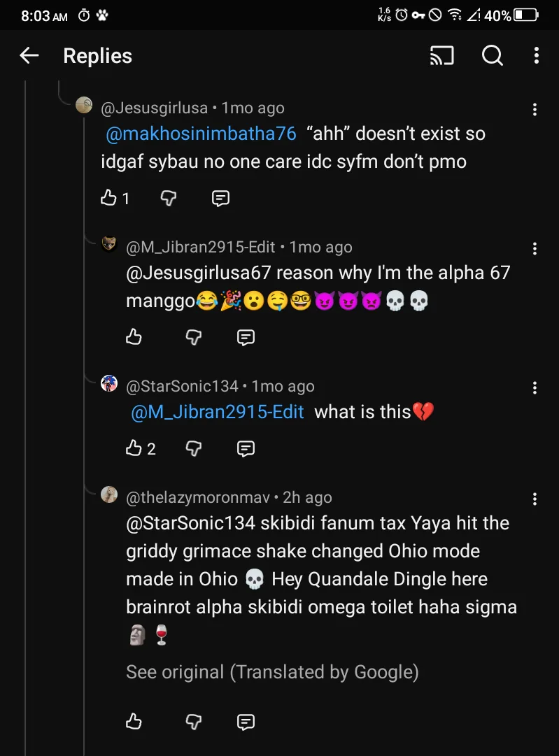Like the @M_Jibran2915-Edit comment

(134, 338)
